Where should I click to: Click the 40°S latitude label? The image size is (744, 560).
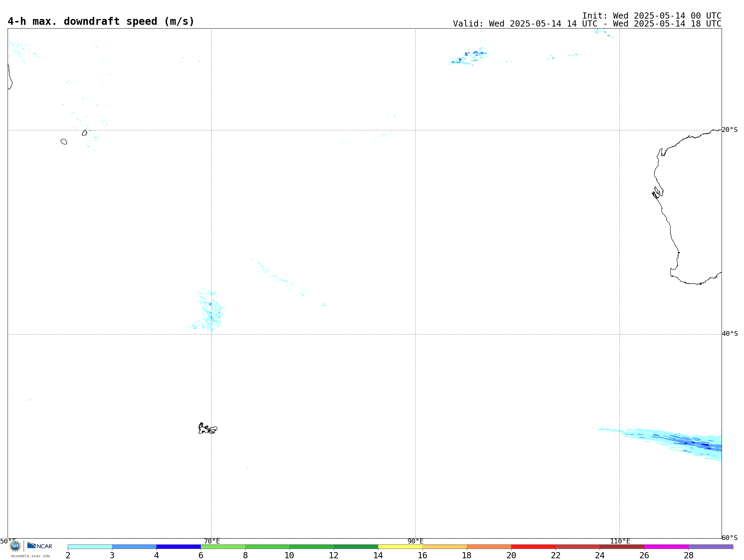730,334
